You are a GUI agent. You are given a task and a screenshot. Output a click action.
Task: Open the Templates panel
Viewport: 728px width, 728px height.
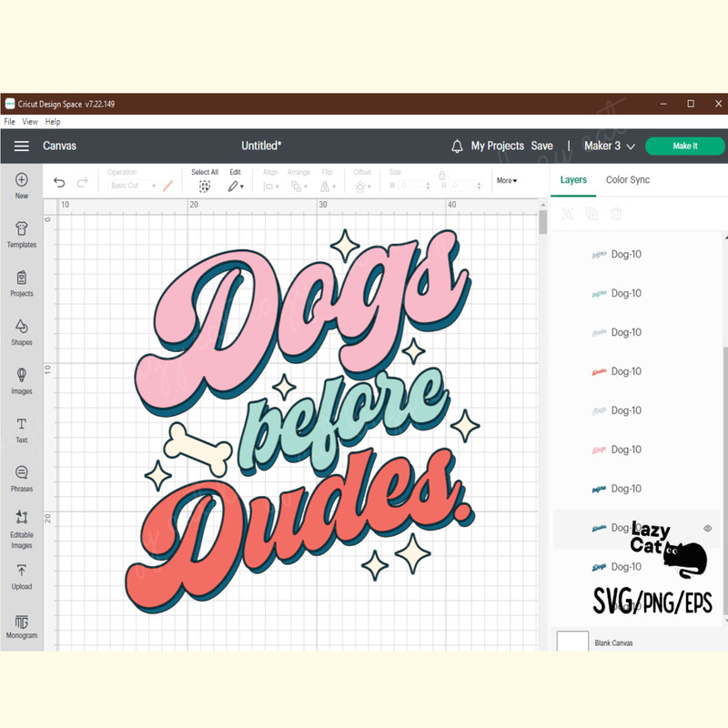(22, 229)
